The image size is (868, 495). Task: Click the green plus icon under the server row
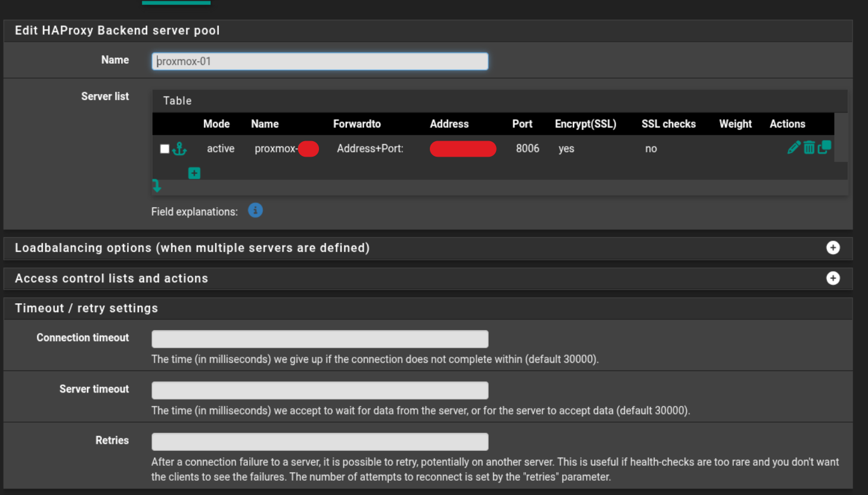(194, 173)
